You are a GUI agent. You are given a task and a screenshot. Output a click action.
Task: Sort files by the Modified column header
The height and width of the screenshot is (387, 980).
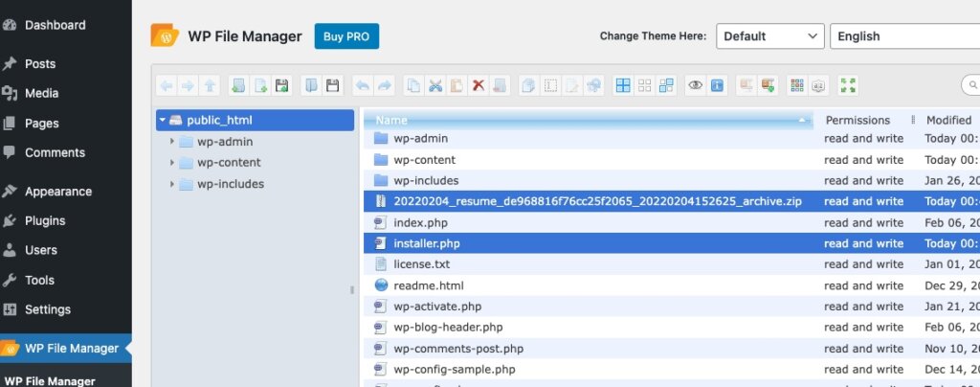click(x=948, y=120)
